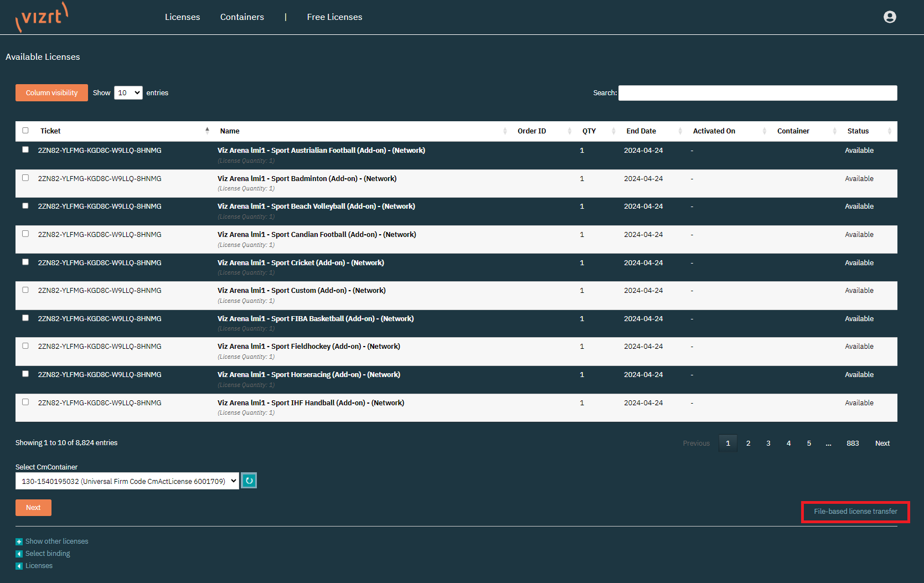Screen dimensions: 924x583
Task: Click the Vizrt logo
Action: click(x=42, y=17)
